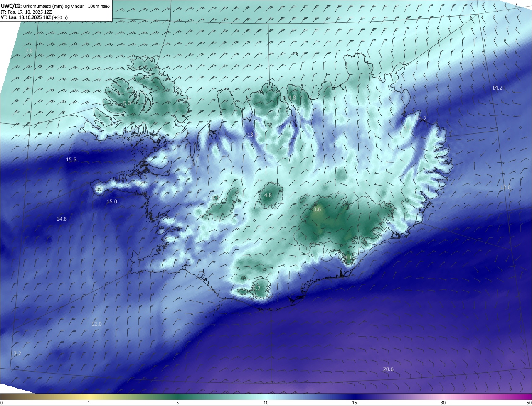Click the 15.0 value near Snæfellsnes peninsula tip
The image size is (532, 406).
tap(112, 201)
